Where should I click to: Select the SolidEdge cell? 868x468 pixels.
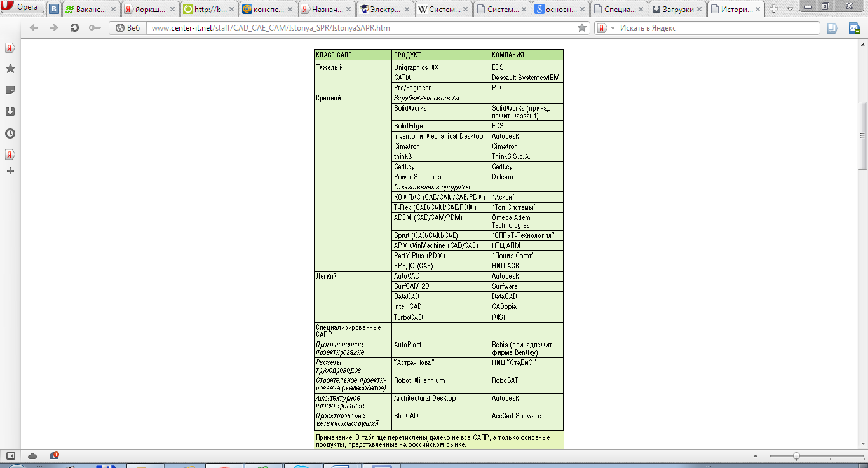click(x=440, y=126)
